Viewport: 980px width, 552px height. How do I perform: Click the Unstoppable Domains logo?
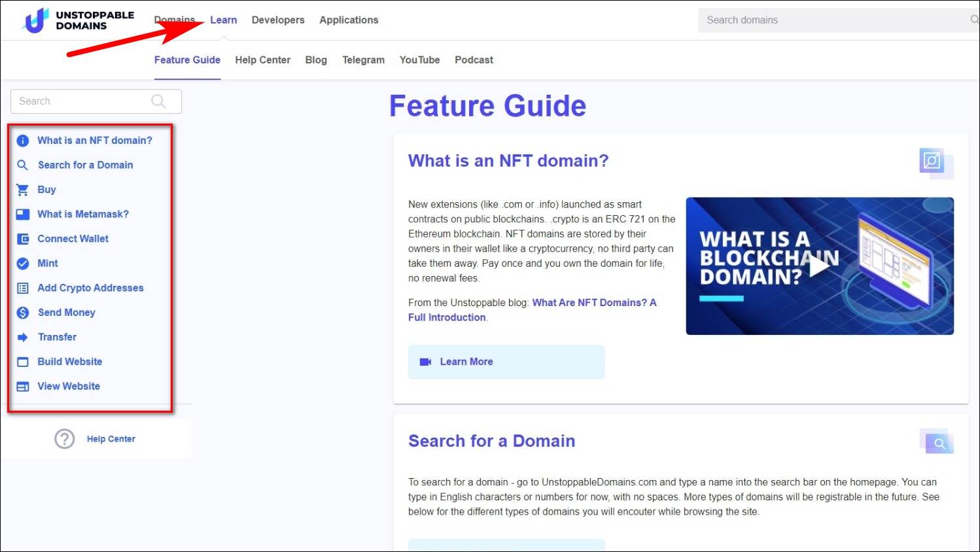coord(78,20)
